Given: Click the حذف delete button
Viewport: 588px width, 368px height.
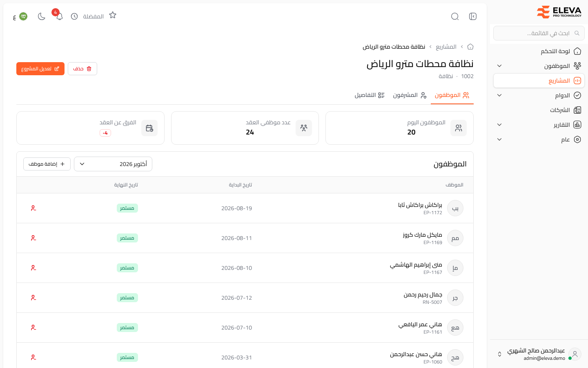Looking at the screenshot, I should [x=82, y=69].
